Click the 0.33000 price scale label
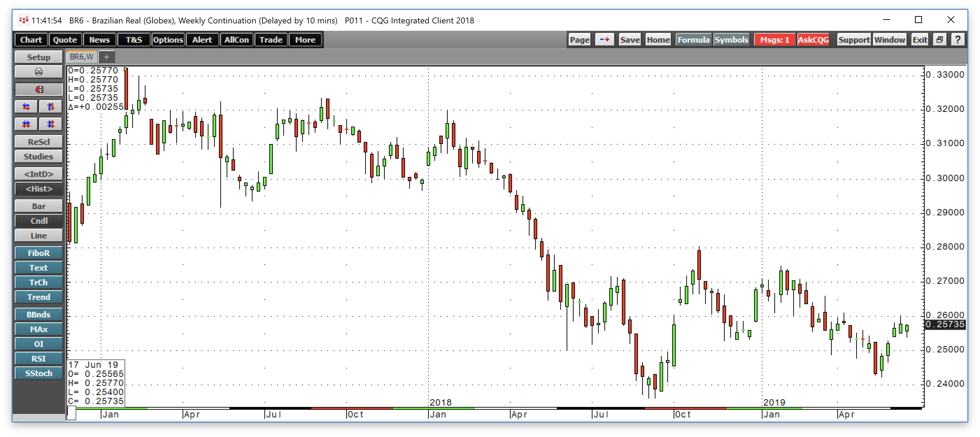The height and width of the screenshot is (437, 980). (945, 74)
